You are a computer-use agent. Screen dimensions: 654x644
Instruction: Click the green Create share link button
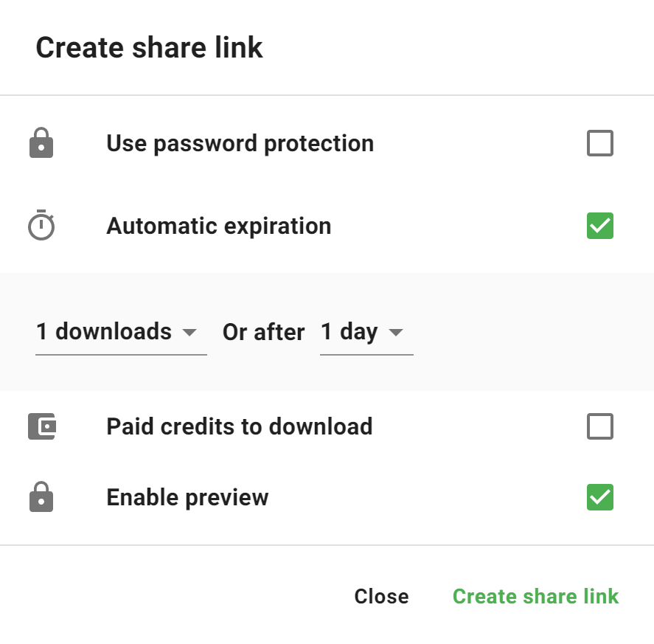pyautogui.click(x=535, y=596)
